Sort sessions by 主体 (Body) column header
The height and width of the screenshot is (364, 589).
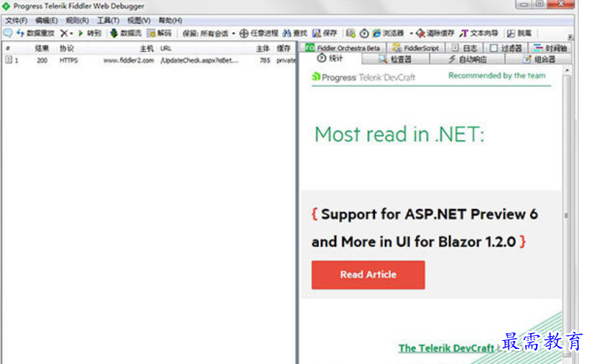tap(263, 48)
